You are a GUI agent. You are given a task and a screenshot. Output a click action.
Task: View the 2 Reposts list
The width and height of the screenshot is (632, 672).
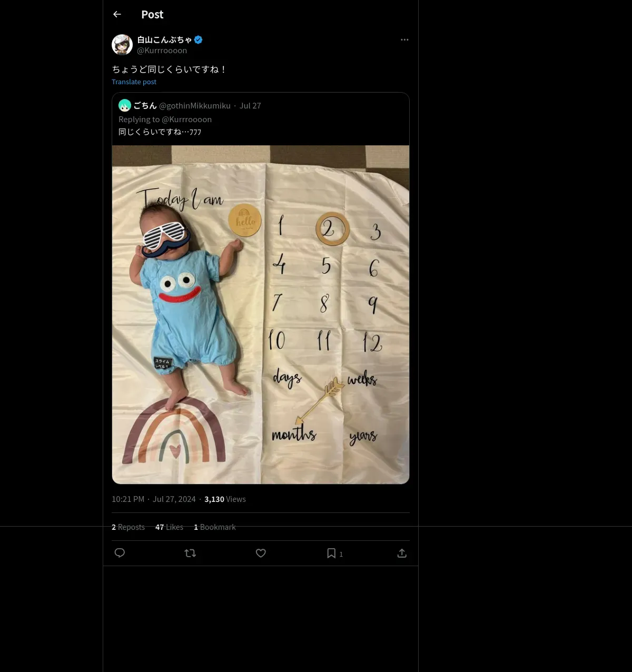(128, 527)
